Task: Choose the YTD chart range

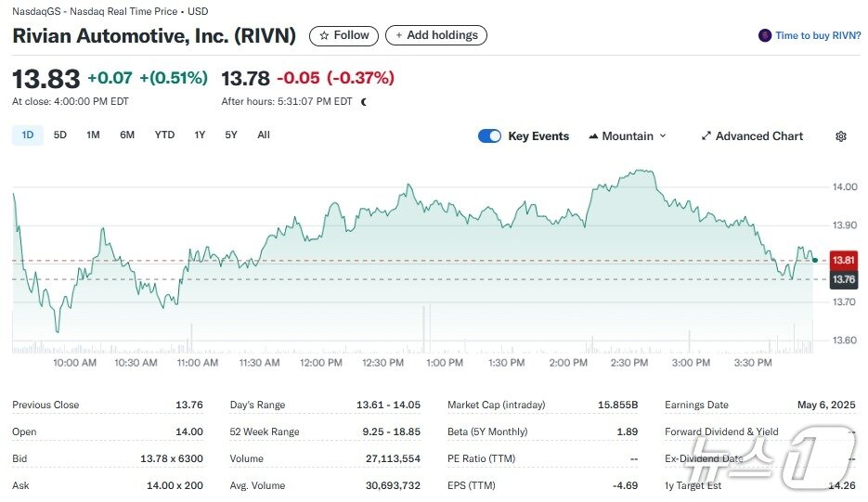Action: (x=164, y=135)
